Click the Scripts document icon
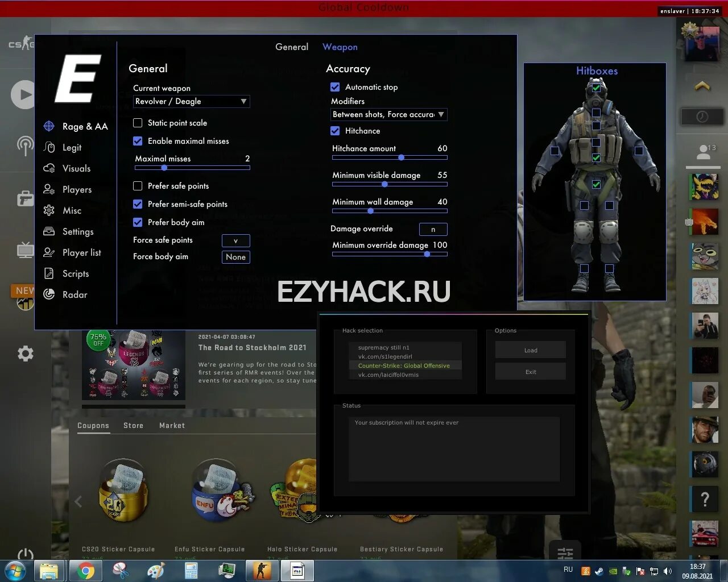 coord(49,273)
